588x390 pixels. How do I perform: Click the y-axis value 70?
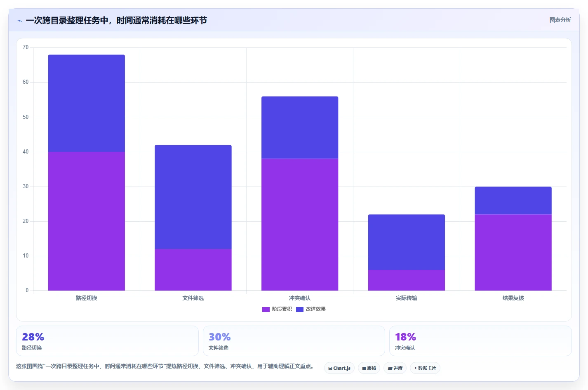[26, 47]
